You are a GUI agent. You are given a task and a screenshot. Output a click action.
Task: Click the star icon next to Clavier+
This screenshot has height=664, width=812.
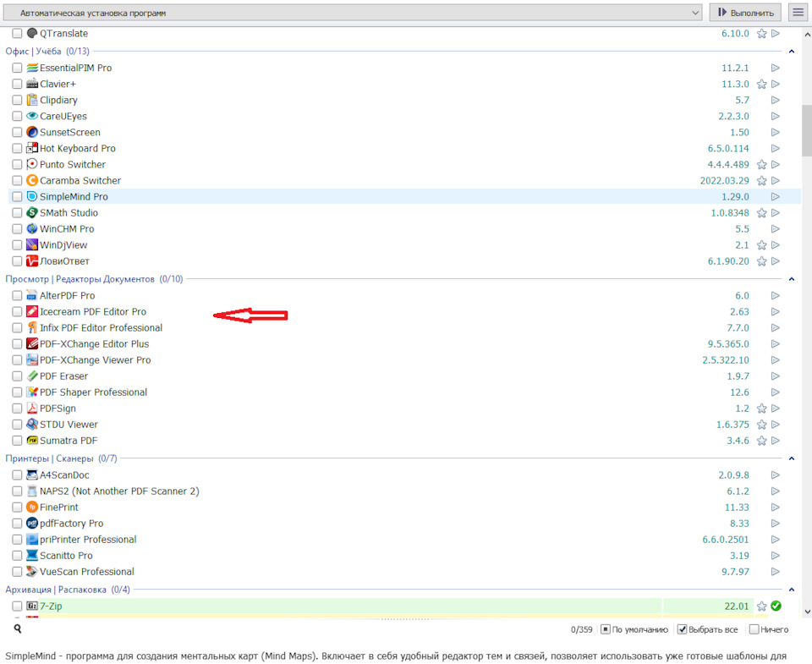click(x=761, y=84)
